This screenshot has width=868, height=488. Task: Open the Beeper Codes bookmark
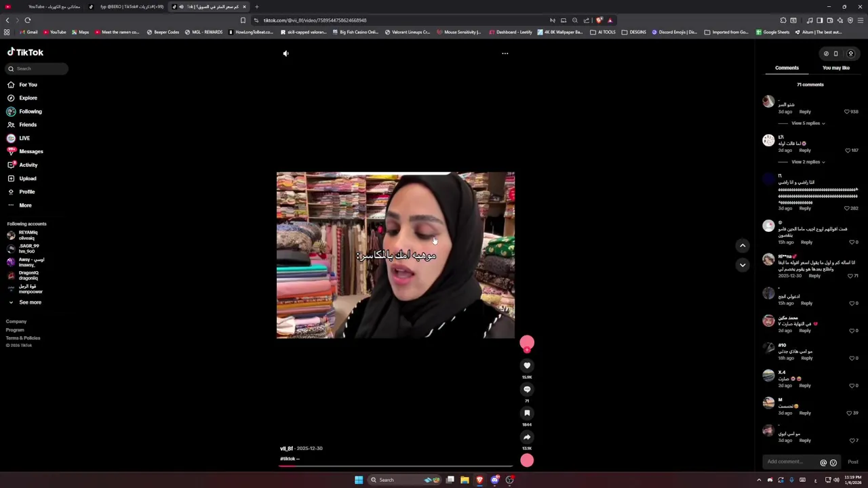tap(163, 32)
